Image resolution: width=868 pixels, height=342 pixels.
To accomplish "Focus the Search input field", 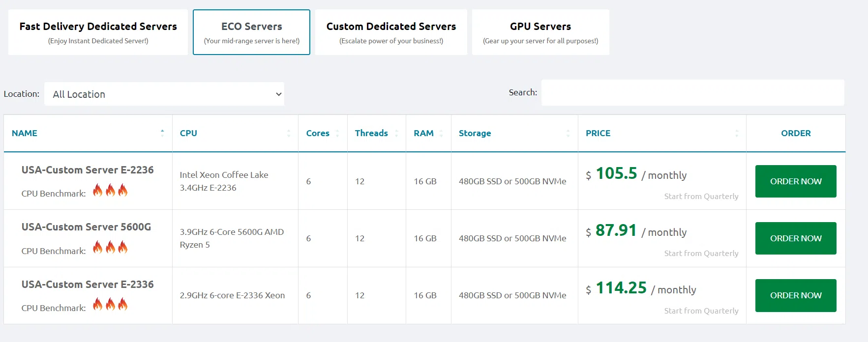I will tap(692, 92).
